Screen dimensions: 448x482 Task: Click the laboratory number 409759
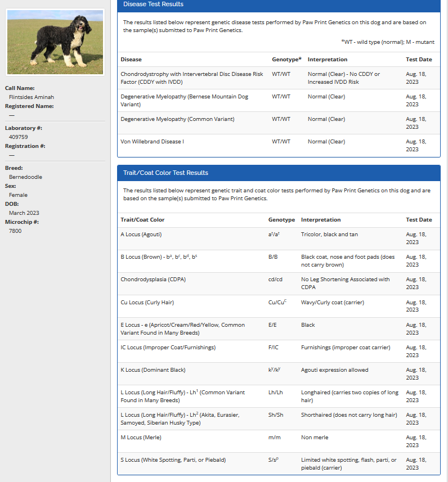coord(19,137)
